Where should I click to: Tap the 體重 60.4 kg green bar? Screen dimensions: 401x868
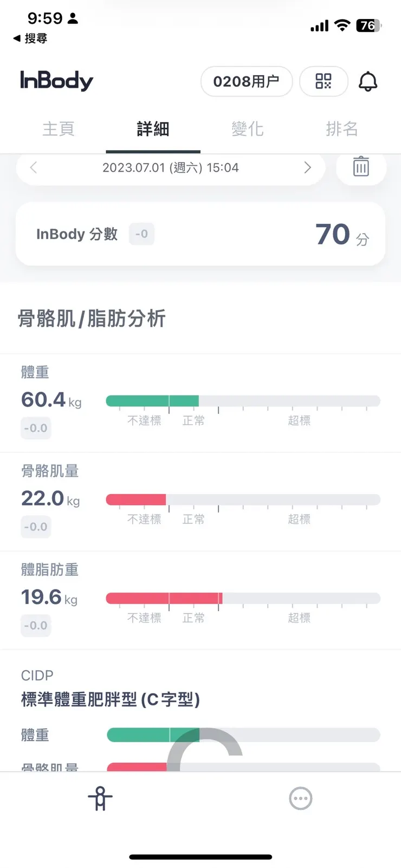152,401
